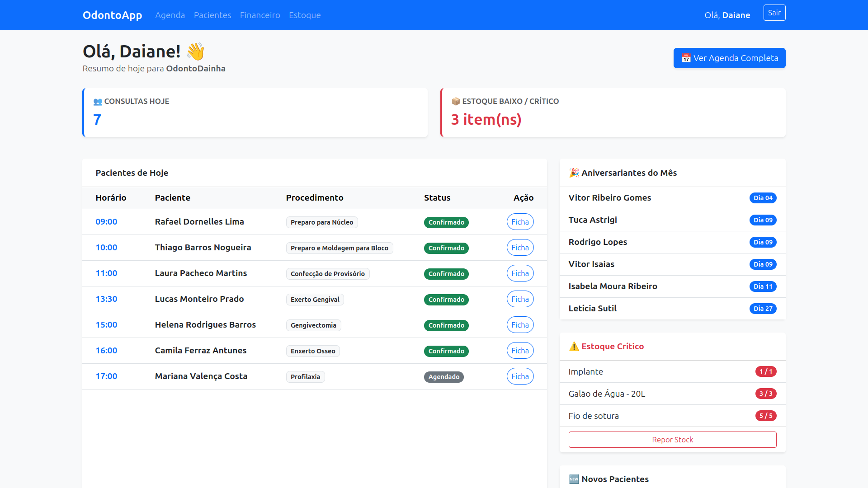This screenshot has width=868, height=488.
Task: Click the Repor Stock button
Action: 672,440
